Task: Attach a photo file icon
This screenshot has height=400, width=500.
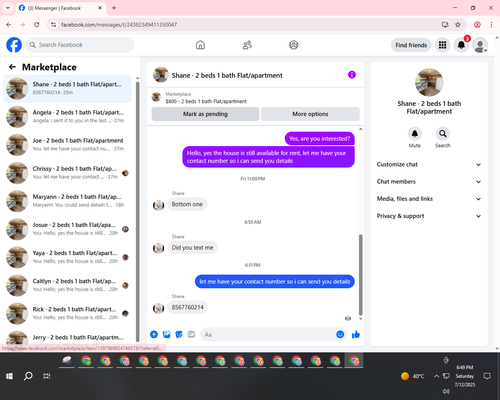Action: (166, 334)
